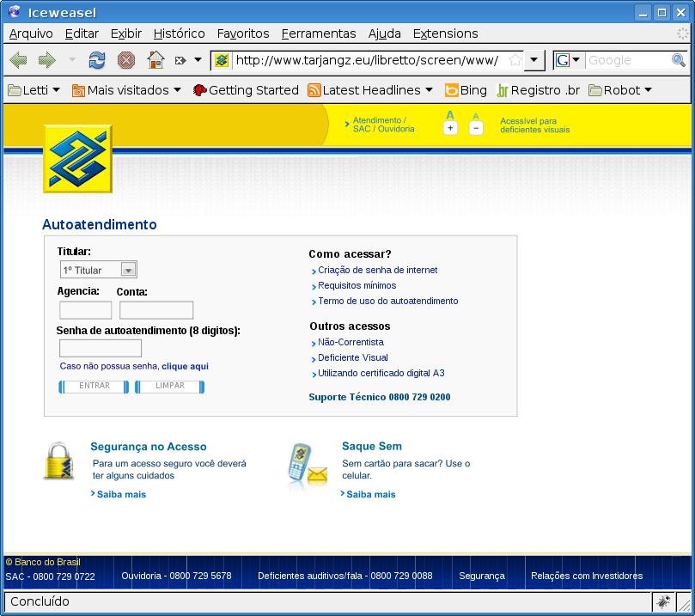Go back with the green Back arrow
The width and height of the screenshot is (695, 616).
click(x=18, y=60)
